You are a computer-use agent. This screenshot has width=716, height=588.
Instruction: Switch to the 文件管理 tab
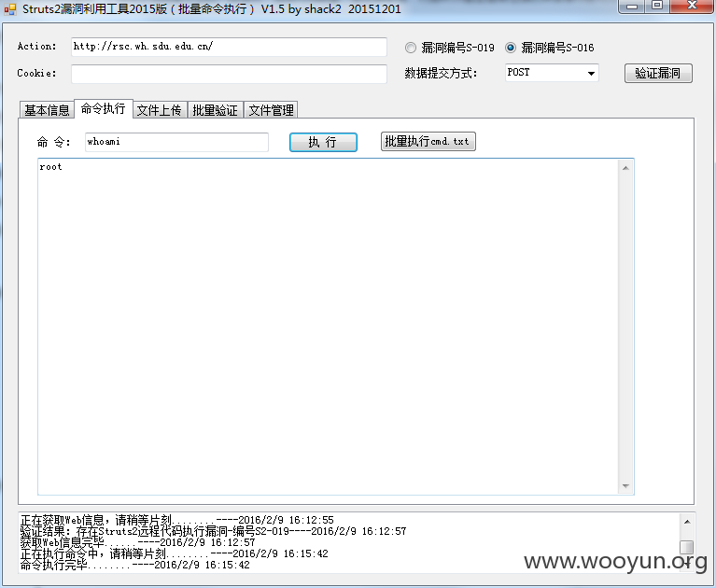pyautogui.click(x=272, y=110)
